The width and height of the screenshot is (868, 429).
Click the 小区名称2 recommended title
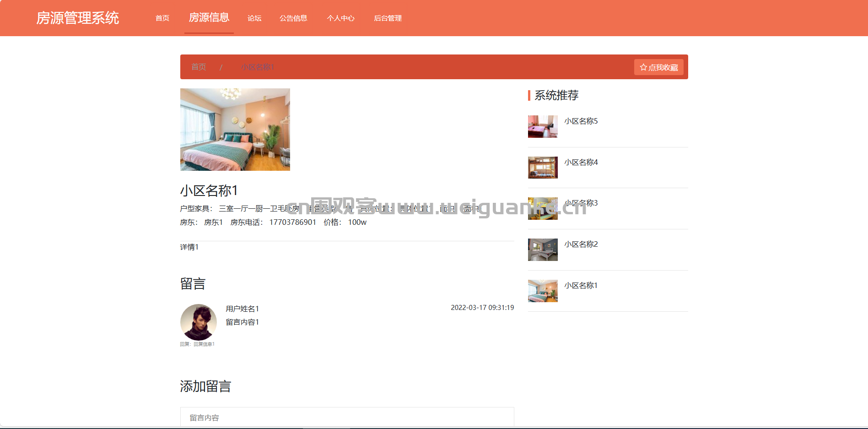(581, 244)
